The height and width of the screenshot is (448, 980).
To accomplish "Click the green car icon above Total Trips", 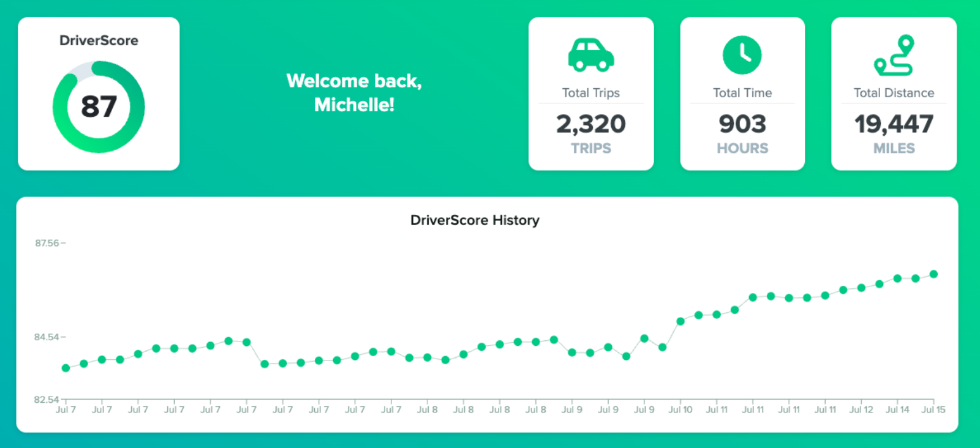I will point(591,55).
